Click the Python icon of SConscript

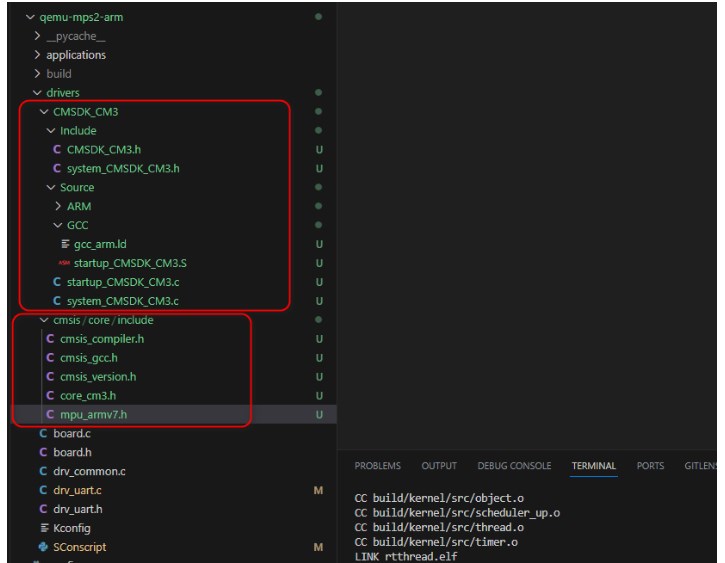pos(43,547)
